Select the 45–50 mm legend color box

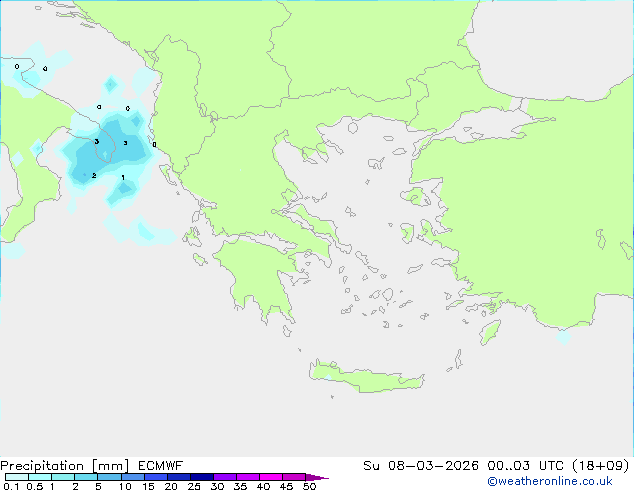[x=294, y=477]
